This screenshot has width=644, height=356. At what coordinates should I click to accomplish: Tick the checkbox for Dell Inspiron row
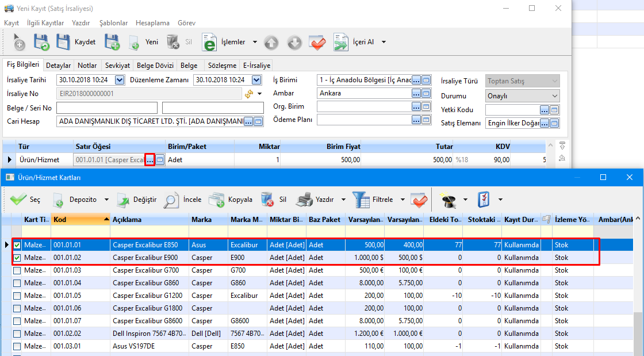17,334
